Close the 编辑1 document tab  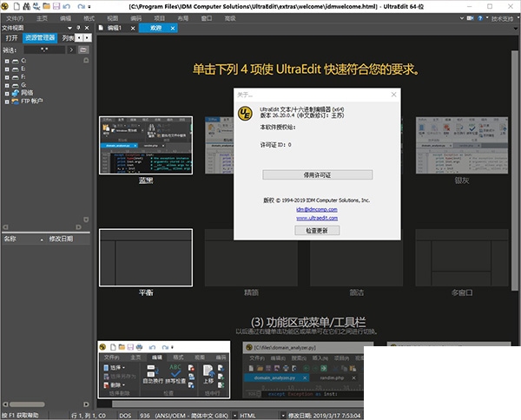click(x=133, y=29)
